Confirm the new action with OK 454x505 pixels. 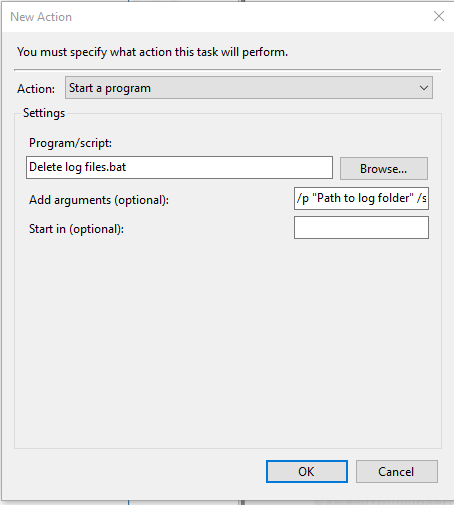307,471
